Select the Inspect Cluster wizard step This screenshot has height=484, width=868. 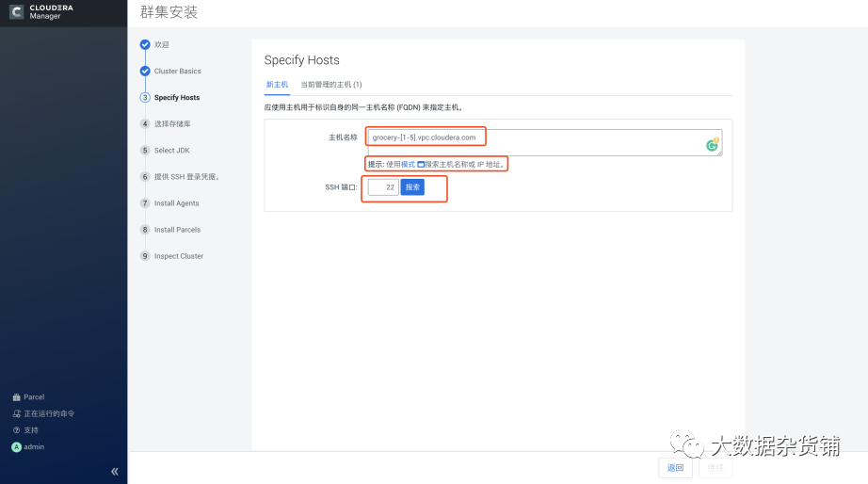click(179, 256)
